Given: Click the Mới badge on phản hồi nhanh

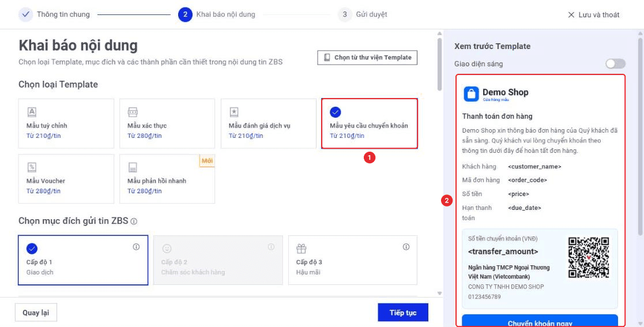Looking at the screenshot, I should [x=208, y=161].
